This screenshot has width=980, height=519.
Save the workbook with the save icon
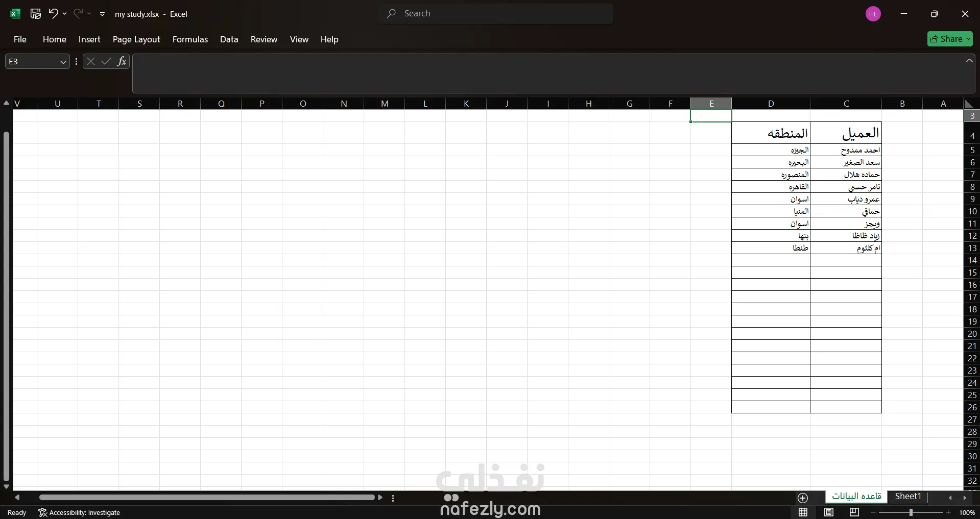[36, 14]
